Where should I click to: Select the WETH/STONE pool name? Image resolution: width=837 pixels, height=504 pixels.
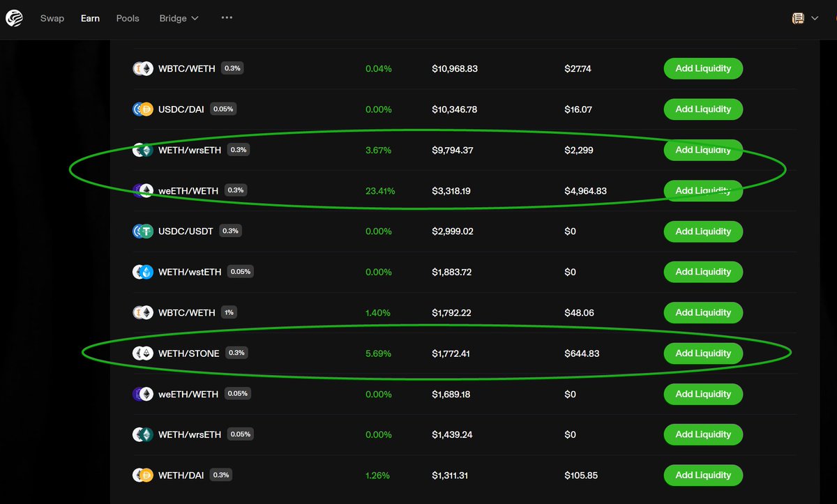[189, 353]
